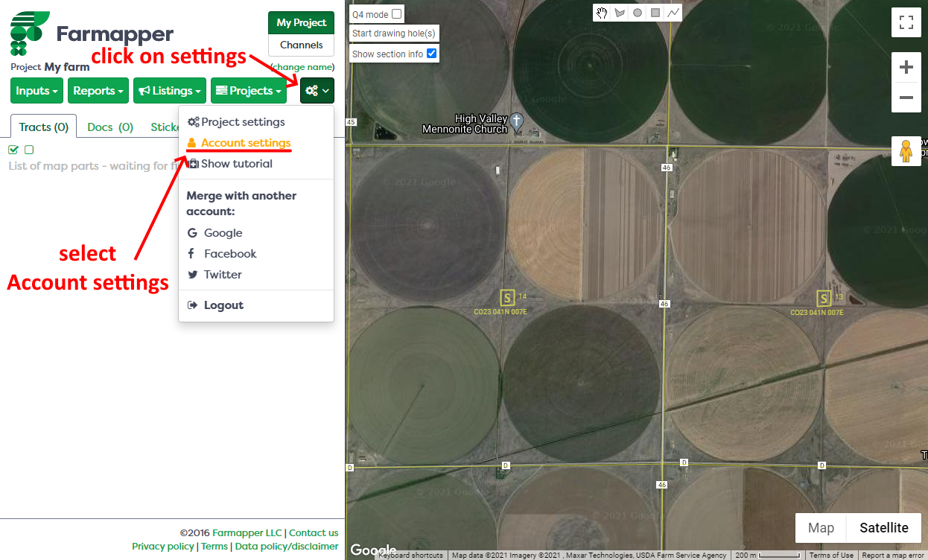Click the 200 m map scale control

tap(768, 556)
